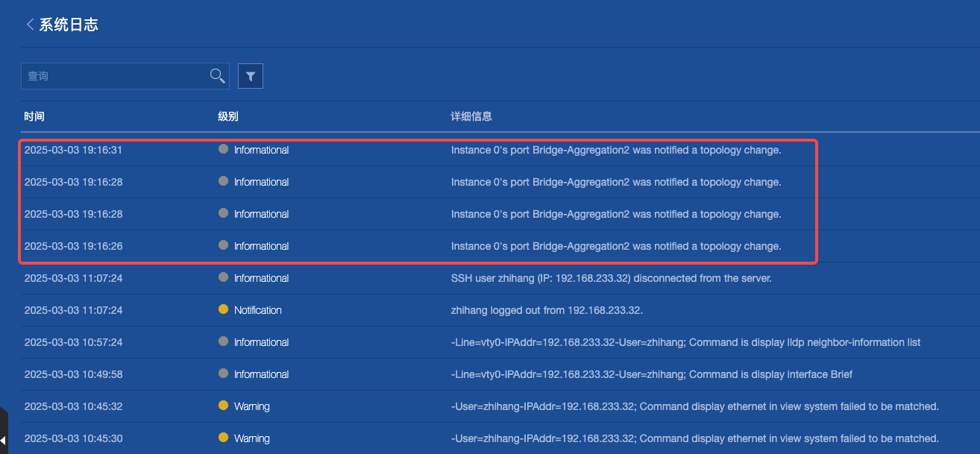Click the Notification level label

tap(258, 310)
